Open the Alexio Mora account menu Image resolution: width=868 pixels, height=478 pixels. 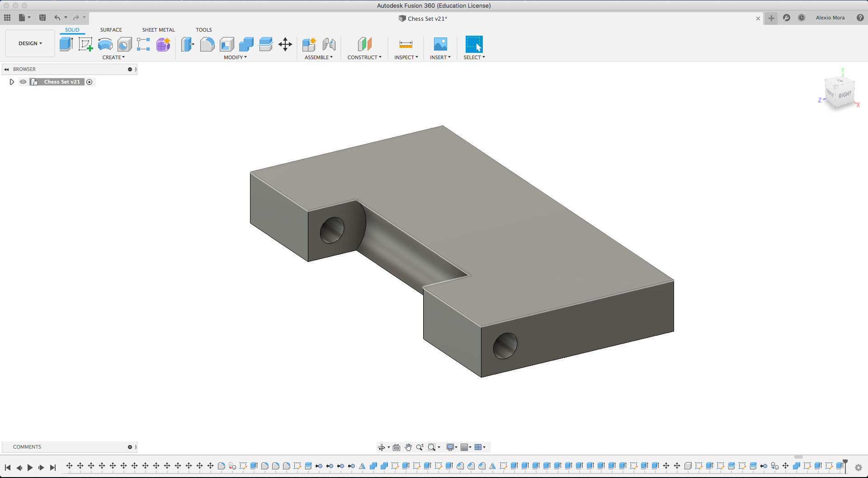(x=830, y=18)
